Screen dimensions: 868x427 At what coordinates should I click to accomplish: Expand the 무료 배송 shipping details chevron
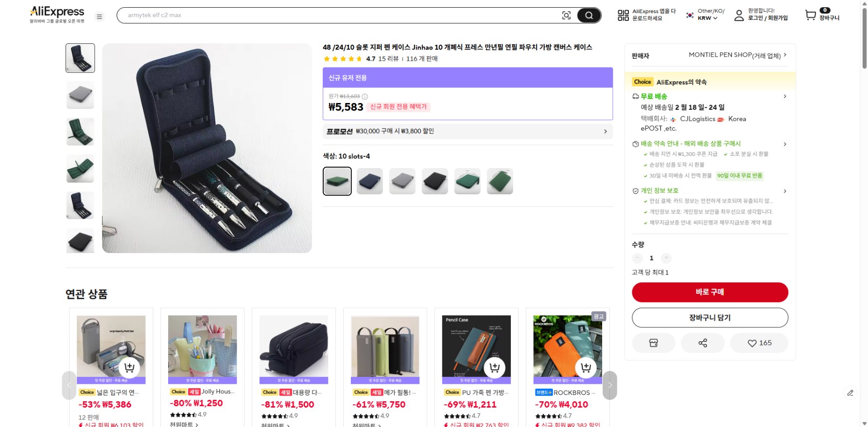[x=785, y=96]
